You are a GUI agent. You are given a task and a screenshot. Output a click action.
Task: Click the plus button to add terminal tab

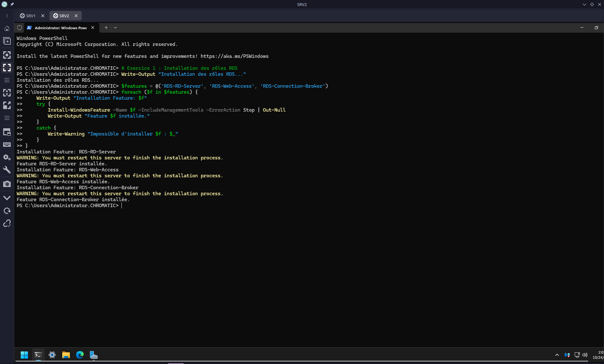pos(106,28)
